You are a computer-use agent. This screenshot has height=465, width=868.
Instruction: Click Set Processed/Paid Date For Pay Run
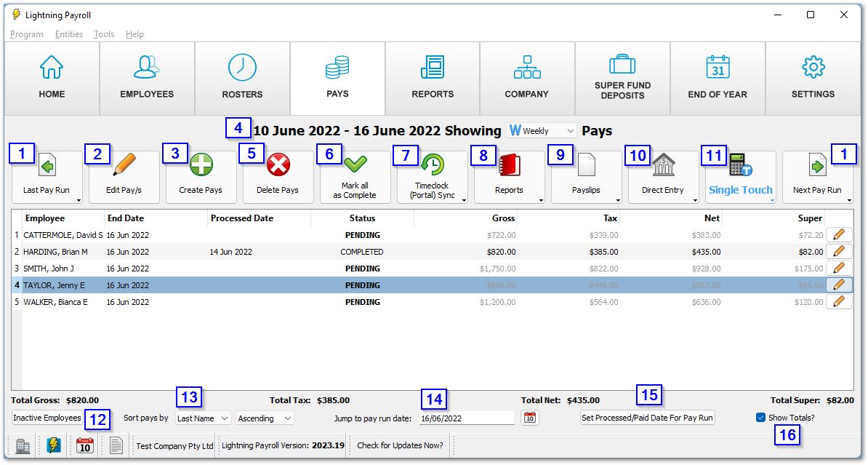coord(647,418)
